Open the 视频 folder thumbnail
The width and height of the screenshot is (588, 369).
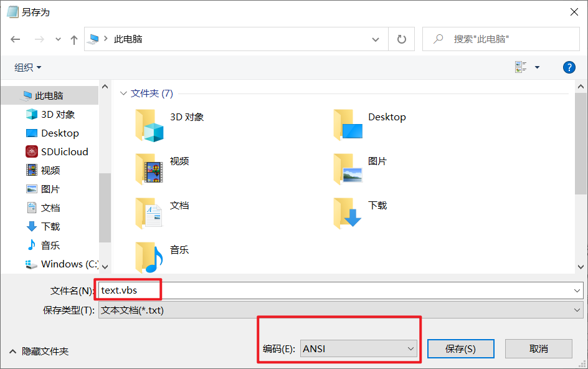[x=149, y=168]
